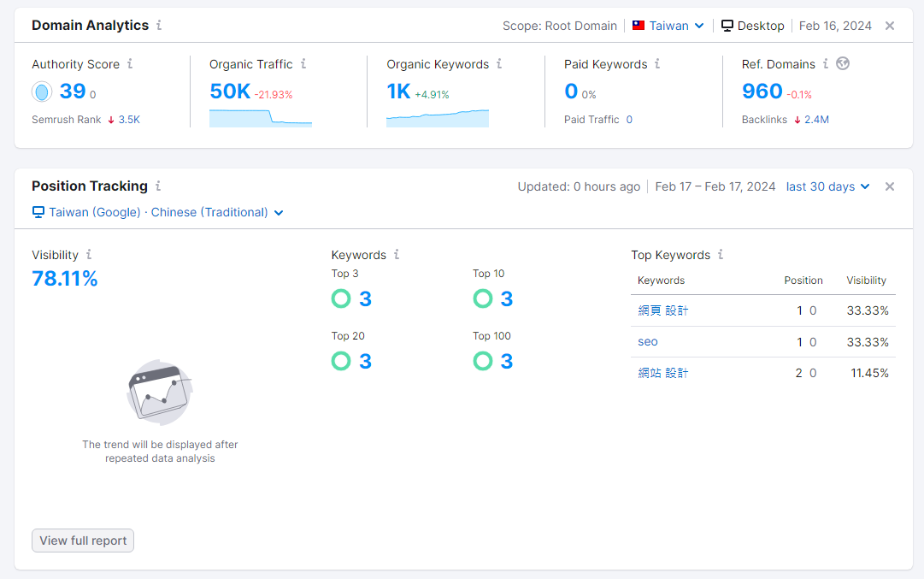Click the View full report button

click(82, 541)
